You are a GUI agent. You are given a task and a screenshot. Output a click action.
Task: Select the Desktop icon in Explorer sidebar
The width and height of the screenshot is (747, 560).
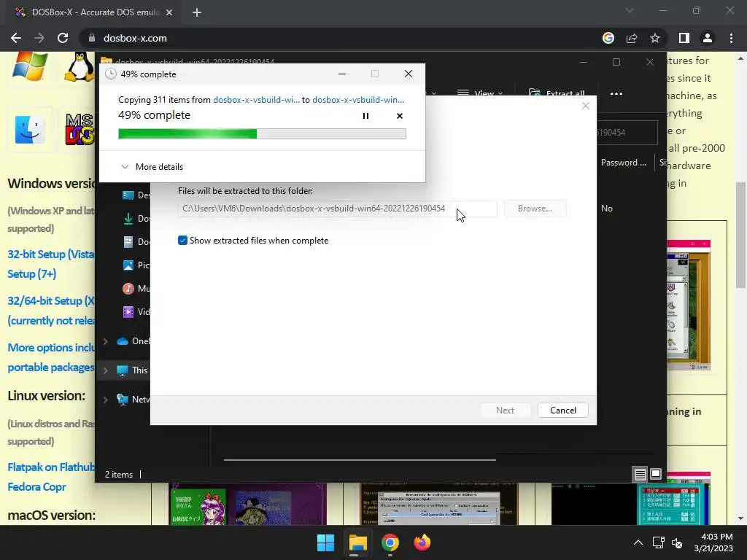pyautogui.click(x=128, y=195)
